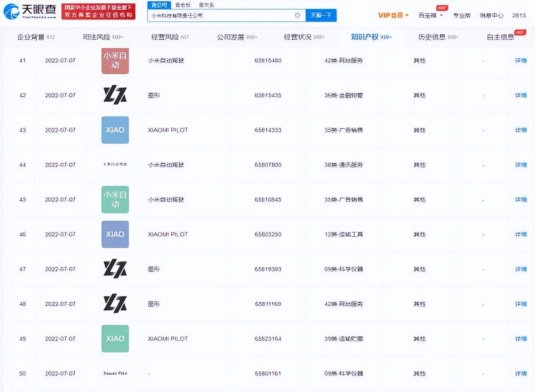This screenshot has width=535, height=392.
Task: Open 详情 for registration 65811169
Action: [x=521, y=304]
